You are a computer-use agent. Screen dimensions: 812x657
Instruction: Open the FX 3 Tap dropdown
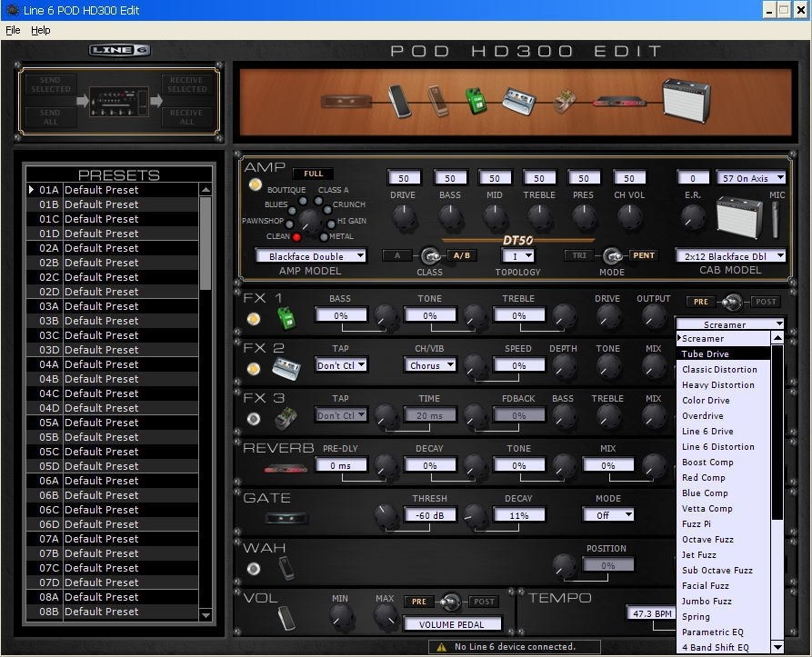point(341,415)
